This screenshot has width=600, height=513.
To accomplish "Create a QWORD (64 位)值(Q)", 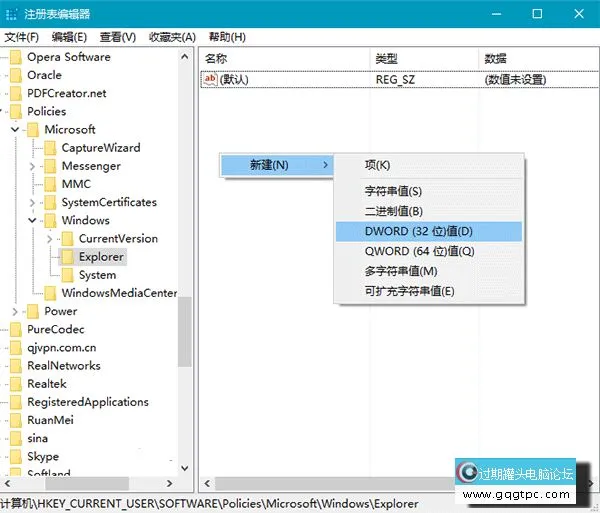I will [429, 251].
